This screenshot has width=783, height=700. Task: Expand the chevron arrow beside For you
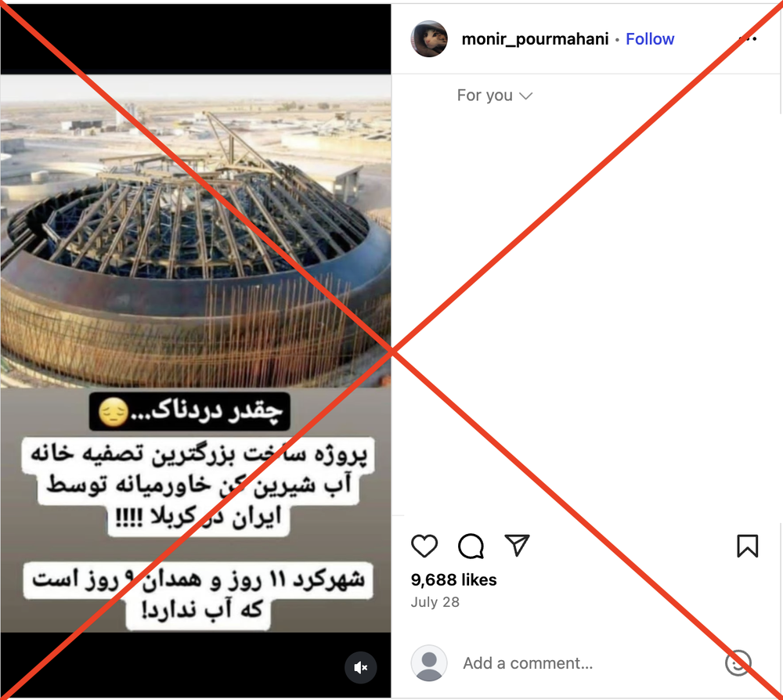[x=526, y=96]
